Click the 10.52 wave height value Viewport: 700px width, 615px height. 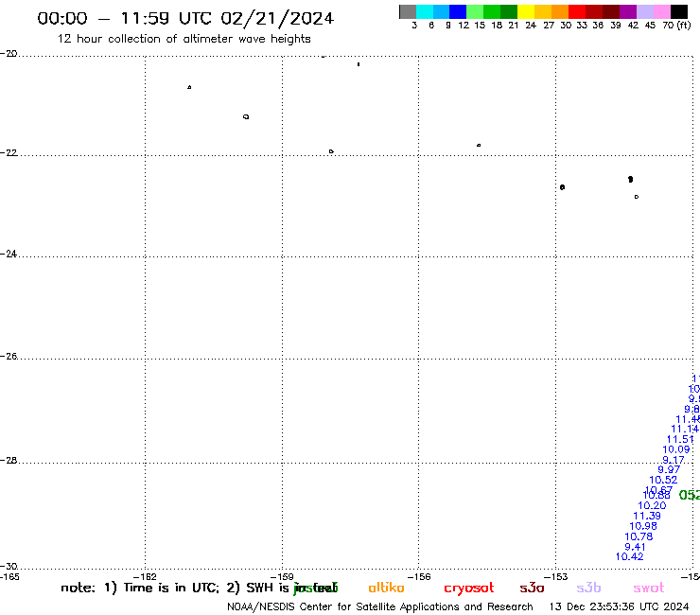click(x=663, y=480)
